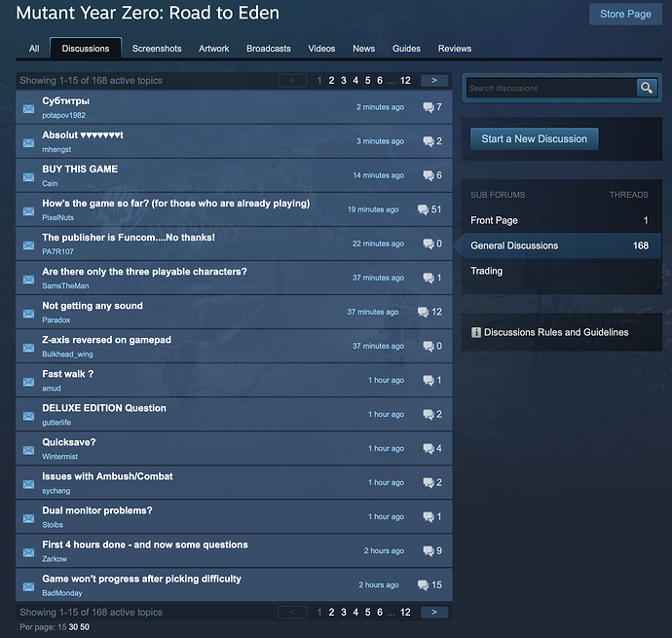Go to next page using bottom arrow
672x638 pixels.
coord(434,612)
